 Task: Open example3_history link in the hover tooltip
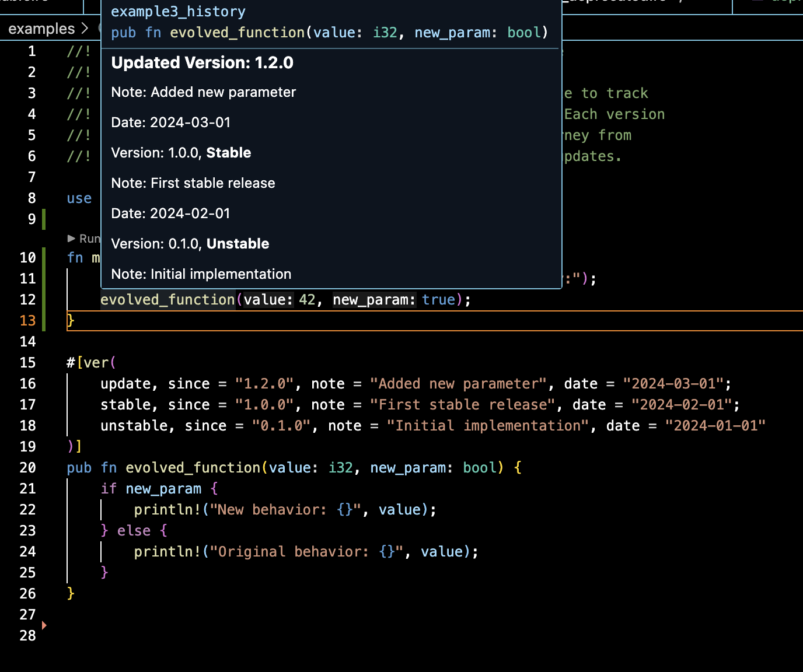click(x=178, y=11)
